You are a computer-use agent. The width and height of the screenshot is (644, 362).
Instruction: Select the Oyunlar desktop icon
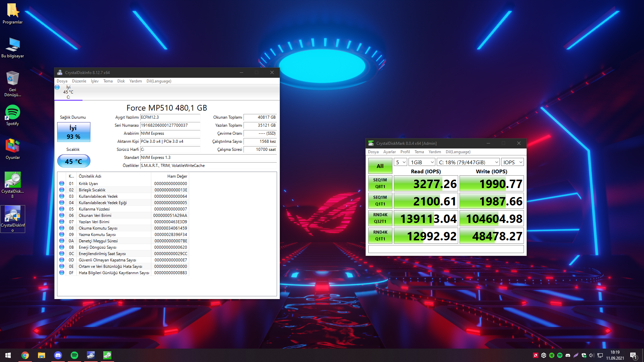13,149
